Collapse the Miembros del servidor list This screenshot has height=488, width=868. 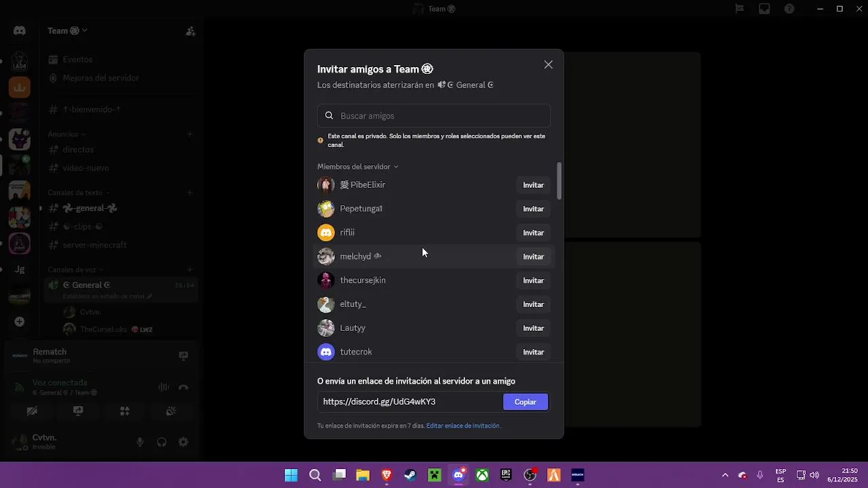pyautogui.click(x=357, y=167)
